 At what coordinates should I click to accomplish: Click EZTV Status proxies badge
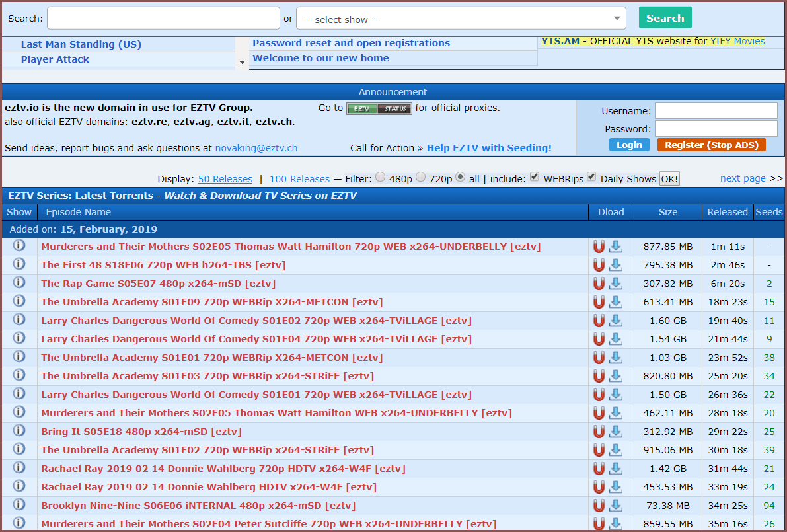(x=379, y=108)
